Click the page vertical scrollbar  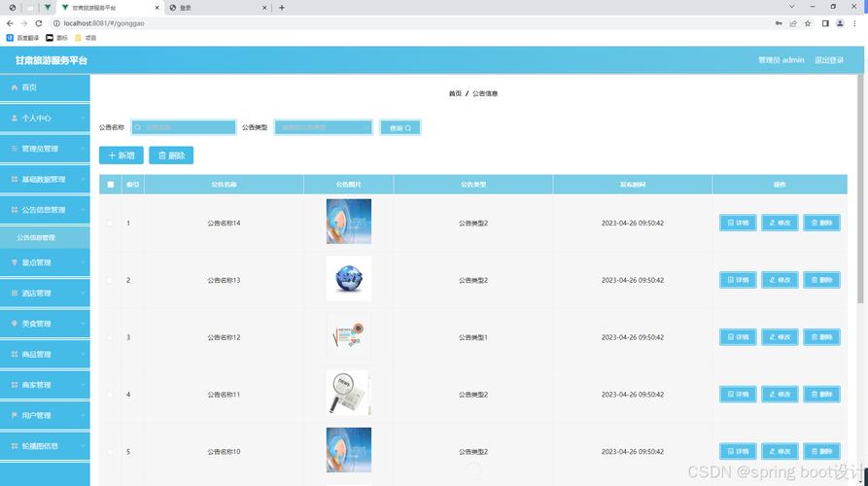(x=860, y=189)
